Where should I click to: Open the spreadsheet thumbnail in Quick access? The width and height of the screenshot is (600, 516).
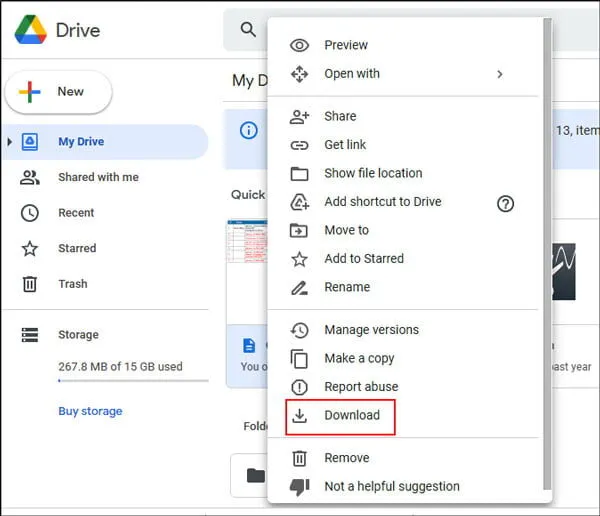click(x=247, y=241)
